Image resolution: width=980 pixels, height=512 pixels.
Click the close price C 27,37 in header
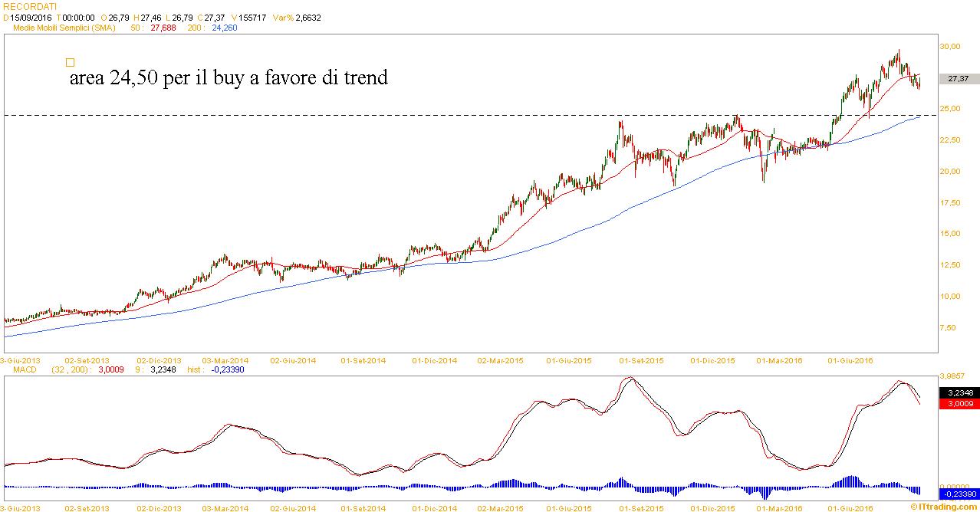tap(211, 17)
